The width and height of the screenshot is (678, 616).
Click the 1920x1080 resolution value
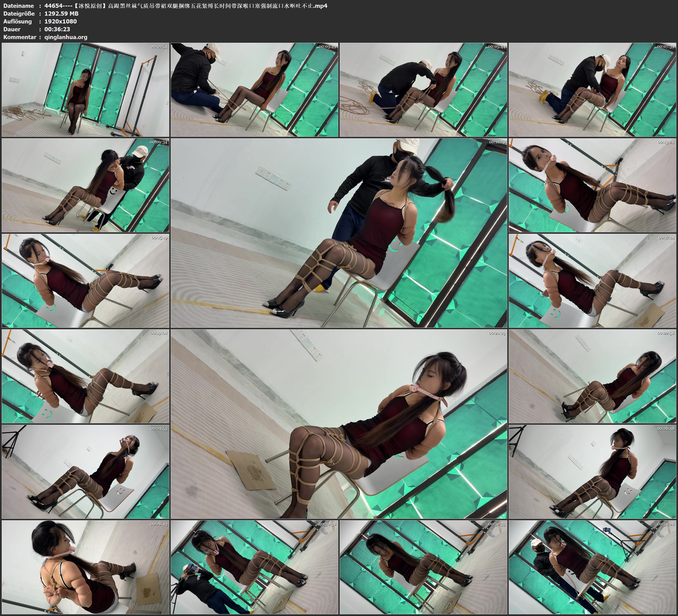pyautogui.click(x=61, y=21)
